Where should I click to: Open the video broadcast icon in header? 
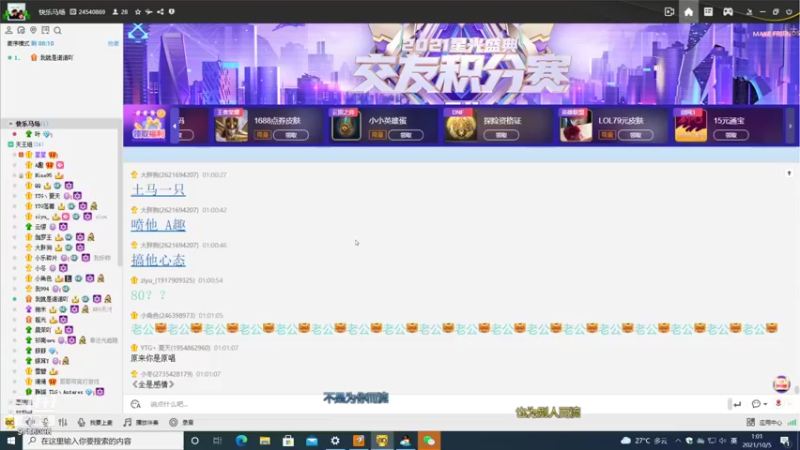[x=669, y=12]
